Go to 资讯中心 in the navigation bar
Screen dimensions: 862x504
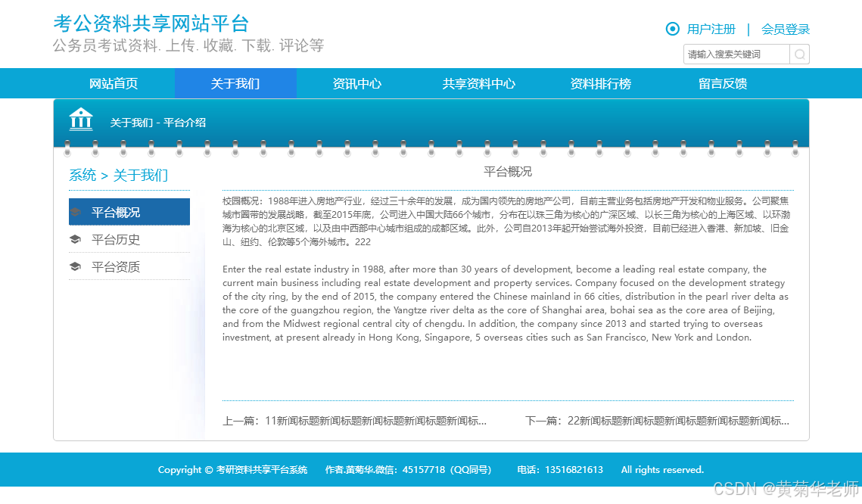(x=356, y=83)
